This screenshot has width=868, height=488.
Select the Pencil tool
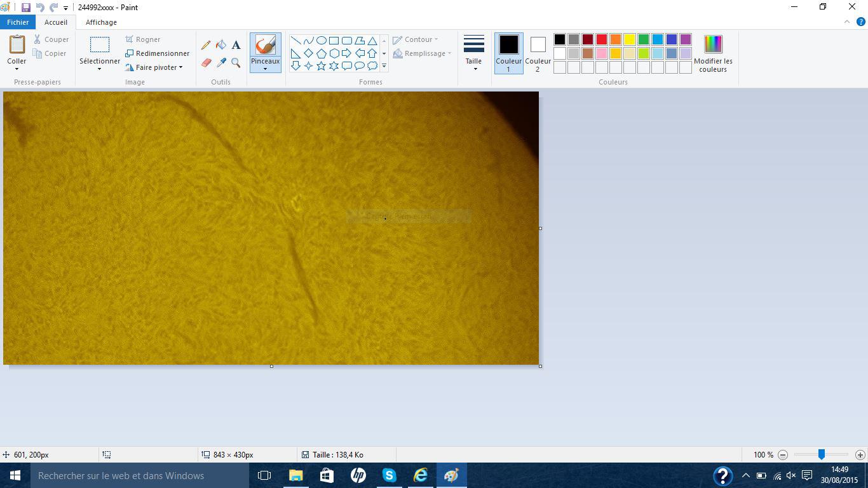(x=206, y=45)
